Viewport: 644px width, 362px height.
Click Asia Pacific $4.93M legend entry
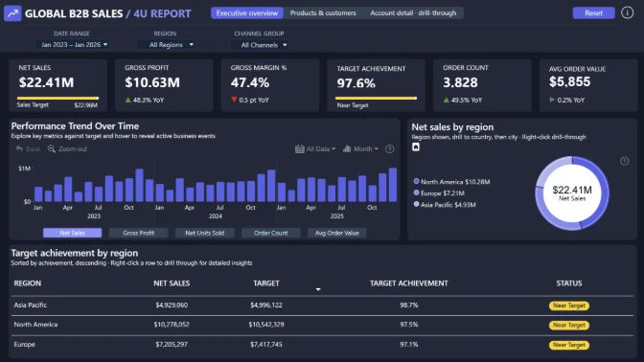click(445, 204)
